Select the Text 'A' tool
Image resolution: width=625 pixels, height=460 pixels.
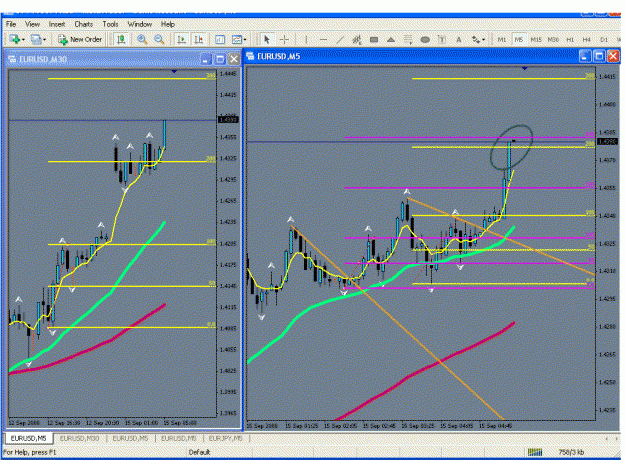click(459, 39)
